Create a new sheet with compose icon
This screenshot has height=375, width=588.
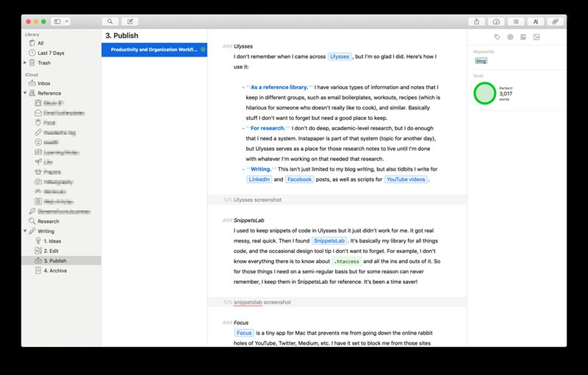click(131, 21)
